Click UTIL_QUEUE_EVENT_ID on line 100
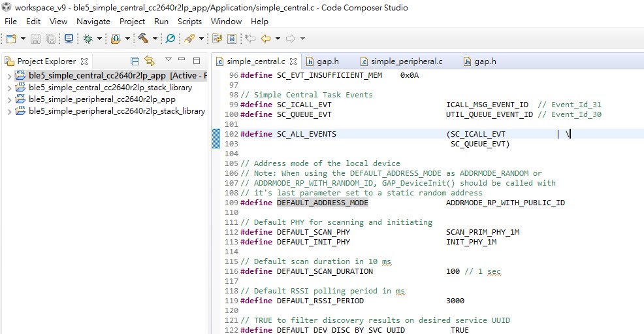The height and width of the screenshot is (334, 644). point(490,114)
